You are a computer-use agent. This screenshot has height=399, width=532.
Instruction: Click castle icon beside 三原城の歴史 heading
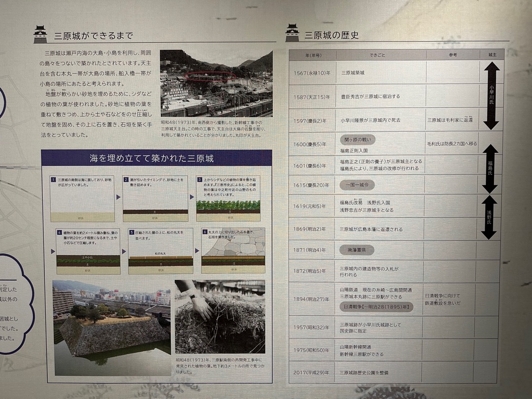pos(292,33)
